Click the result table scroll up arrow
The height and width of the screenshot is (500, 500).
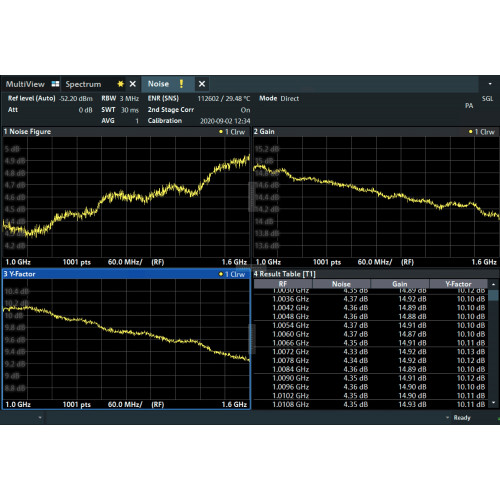(x=493, y=284)
